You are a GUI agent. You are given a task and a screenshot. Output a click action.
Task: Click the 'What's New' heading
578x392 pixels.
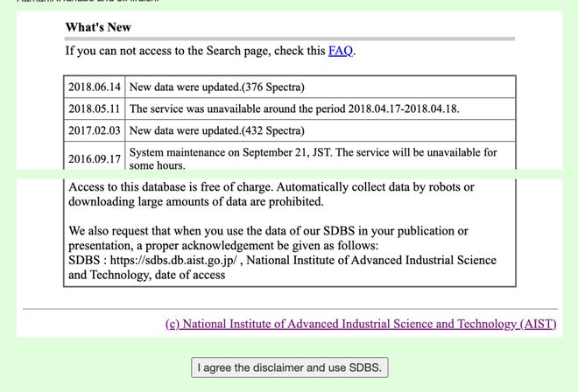pos(98,27)
